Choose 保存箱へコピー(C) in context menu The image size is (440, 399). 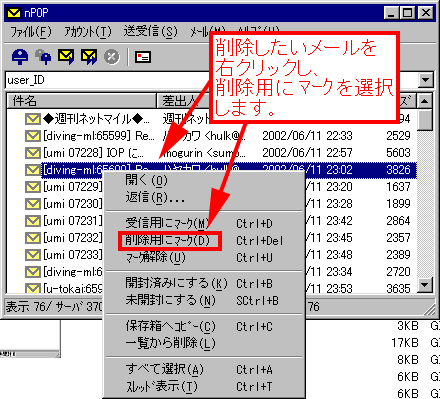(x=204, y=326)
